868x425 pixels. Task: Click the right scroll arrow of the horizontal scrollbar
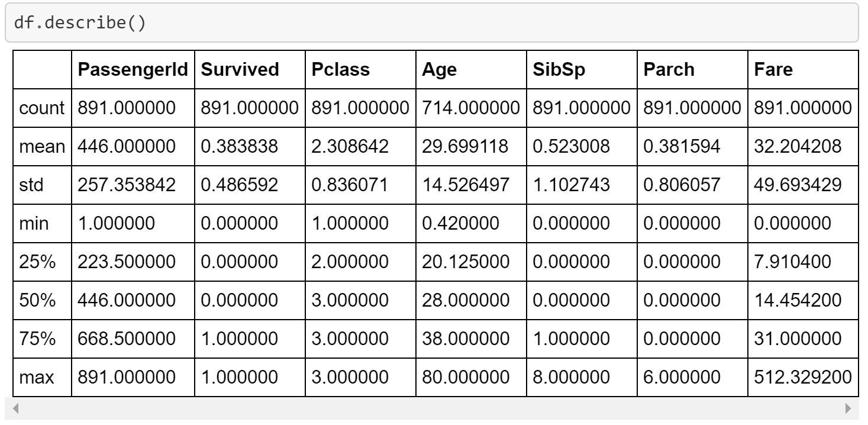[848, 408]
